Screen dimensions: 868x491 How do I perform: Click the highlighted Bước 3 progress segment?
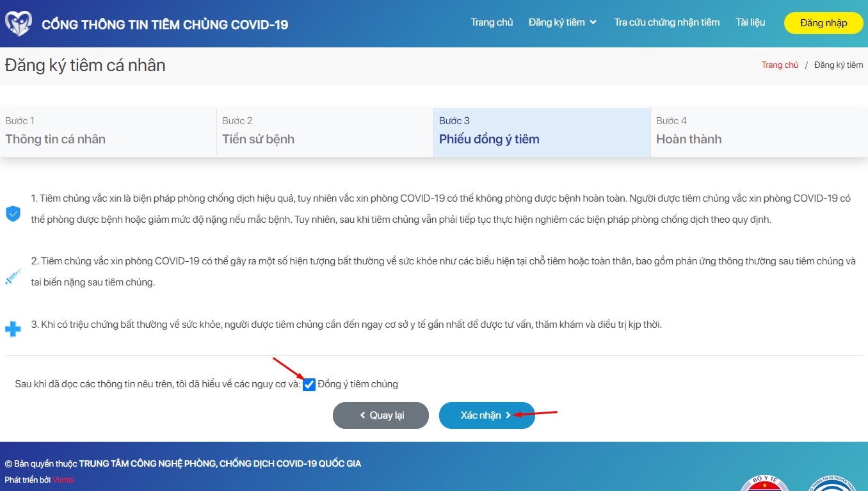(x=540, y=131)
